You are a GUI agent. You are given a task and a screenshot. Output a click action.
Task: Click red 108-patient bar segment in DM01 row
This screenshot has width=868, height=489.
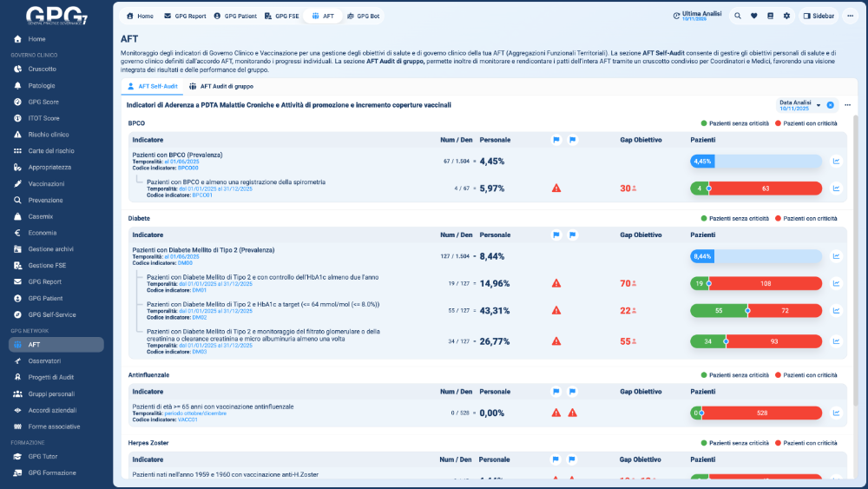766,283
